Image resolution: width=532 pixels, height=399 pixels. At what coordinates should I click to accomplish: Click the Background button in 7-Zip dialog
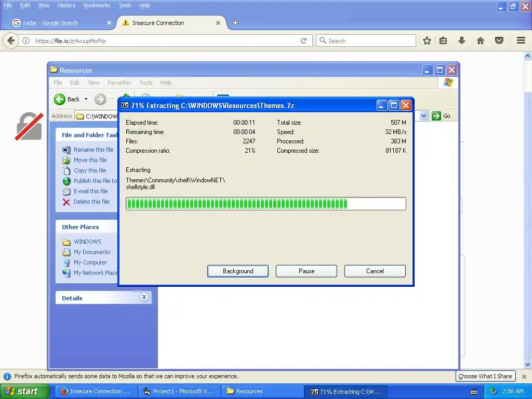238,271
